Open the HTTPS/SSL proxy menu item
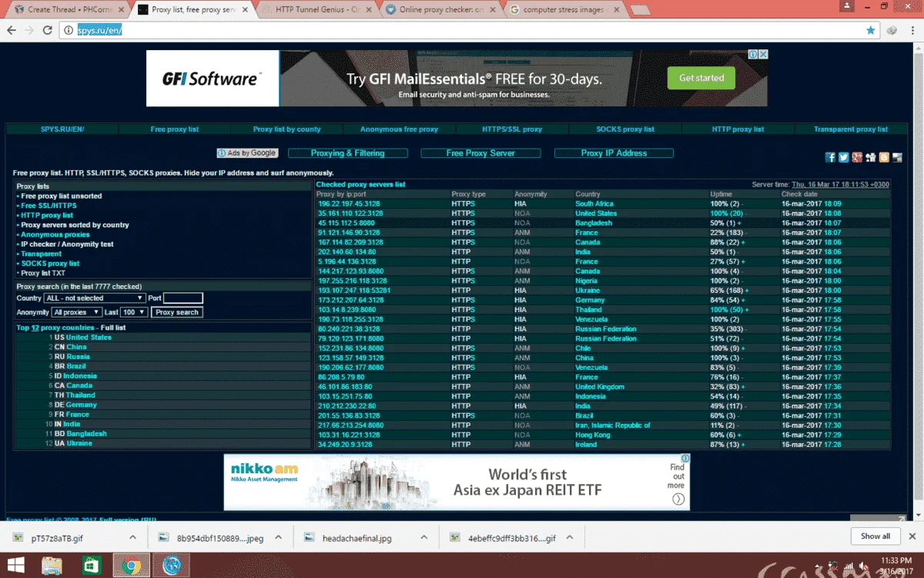This screenshot has width=924, height=578. coord(512,129)
